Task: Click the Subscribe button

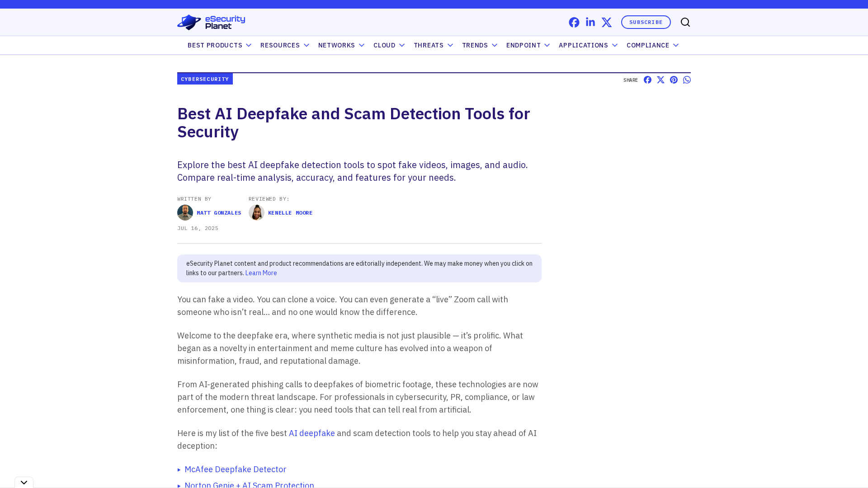Action: click(x=646, y=22)
